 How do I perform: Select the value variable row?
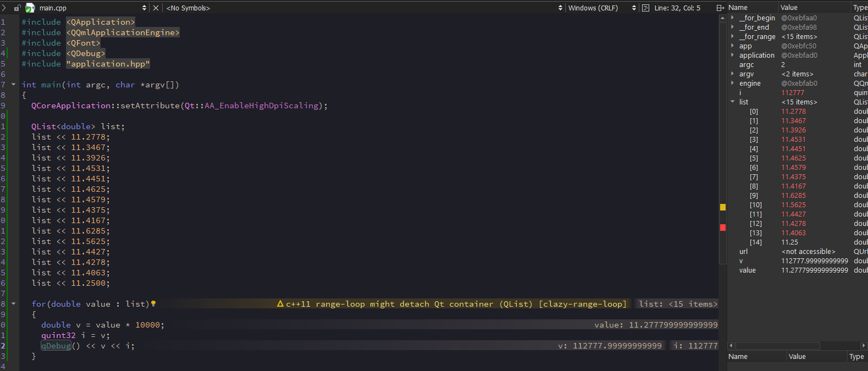point(798,270)
